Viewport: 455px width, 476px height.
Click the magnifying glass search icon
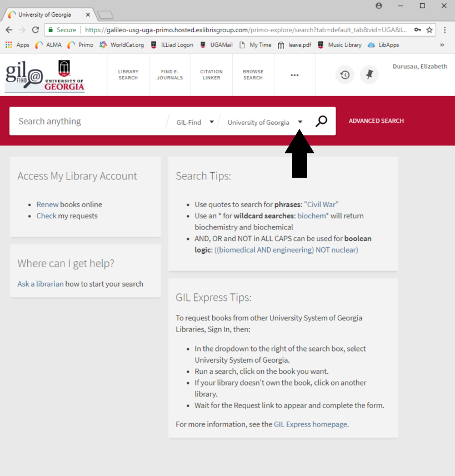(x=321, y=122)
